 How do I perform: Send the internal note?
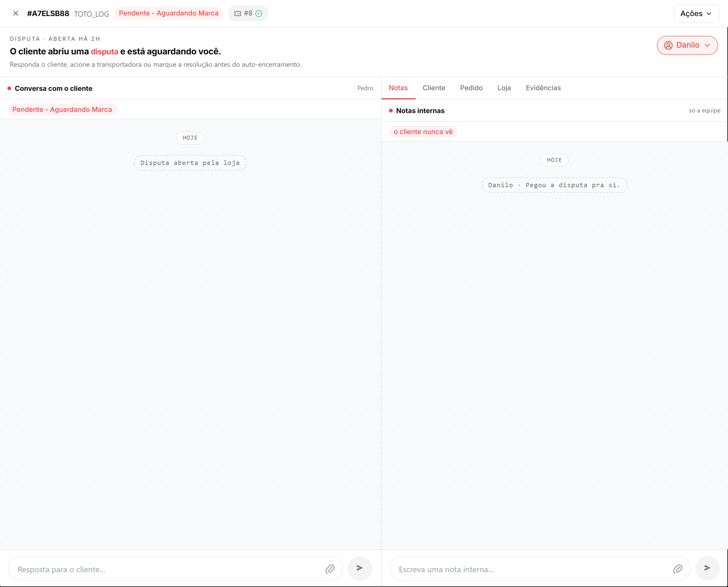pyautogui.click(x=707, y=568)
